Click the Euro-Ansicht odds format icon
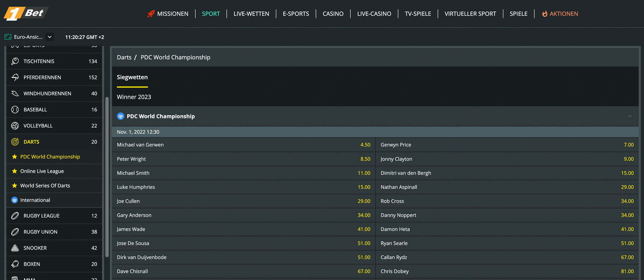644x280 pixels. pyautogui.click(x=8, y=37)
